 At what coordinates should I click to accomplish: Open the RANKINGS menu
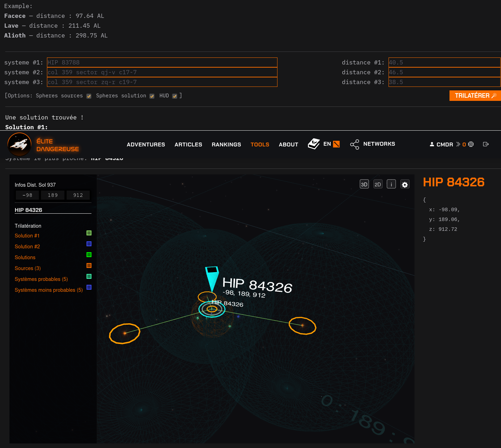[226, 144]
